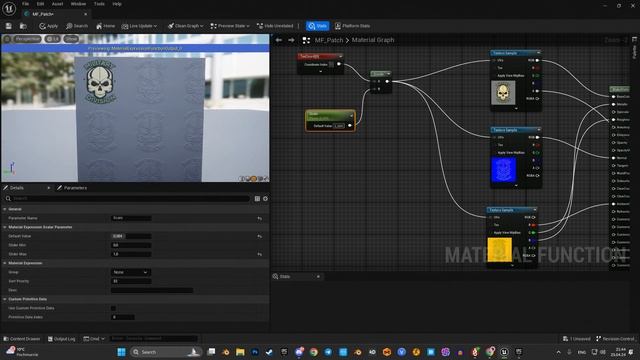The height and width of the screenshot is (360, 640).
Task: Reset Slider Max to default
Action: tap(260, 254)
